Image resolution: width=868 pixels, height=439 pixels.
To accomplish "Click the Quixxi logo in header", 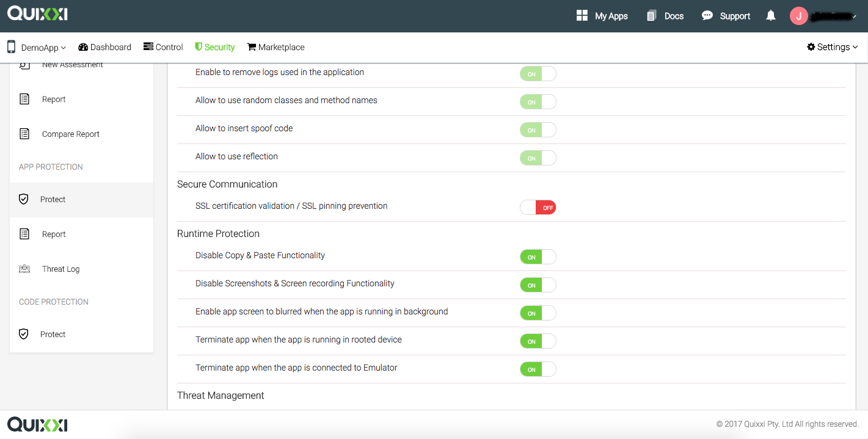I will [x=37, y=13].
